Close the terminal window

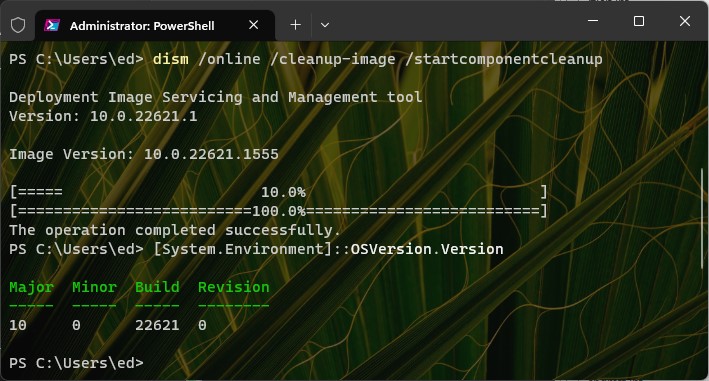(x=685, y=21)
